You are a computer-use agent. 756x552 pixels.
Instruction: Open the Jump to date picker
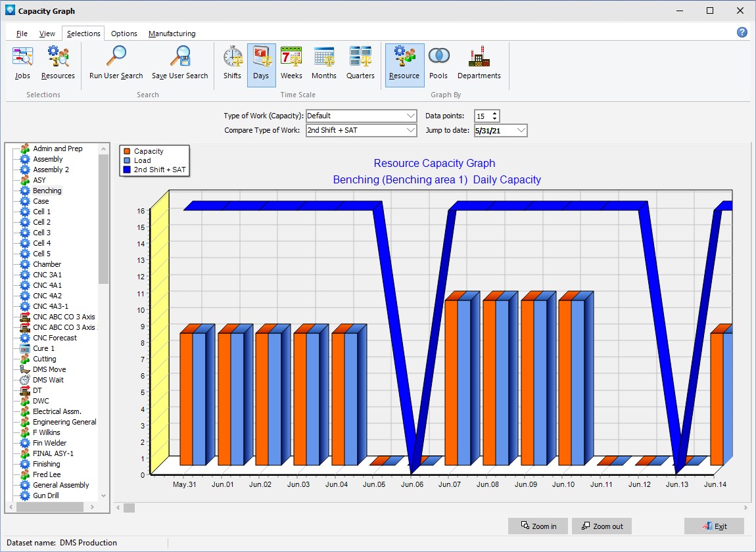click(x=521, y=130)
